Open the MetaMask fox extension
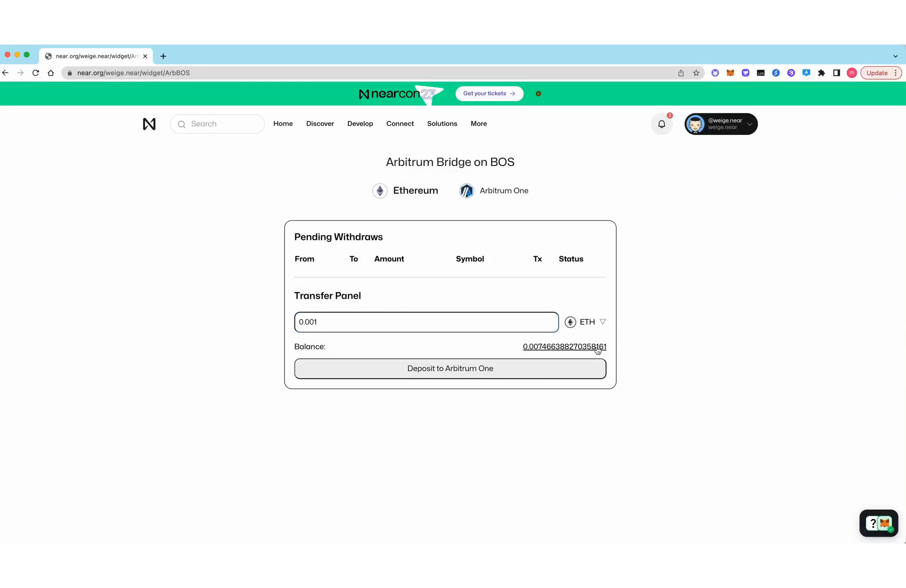Screen dimensions: 906x588 (x=730, y=73)
